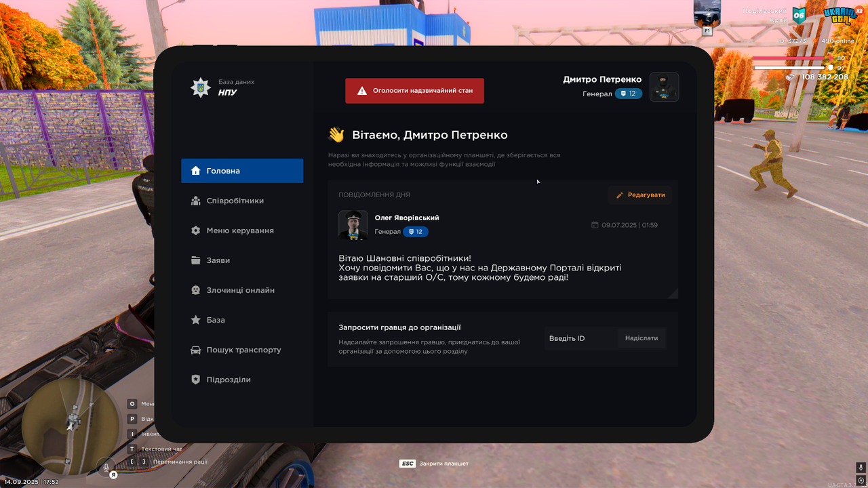
Task: Click the warning triangle icon in red button
Action: 362,91
